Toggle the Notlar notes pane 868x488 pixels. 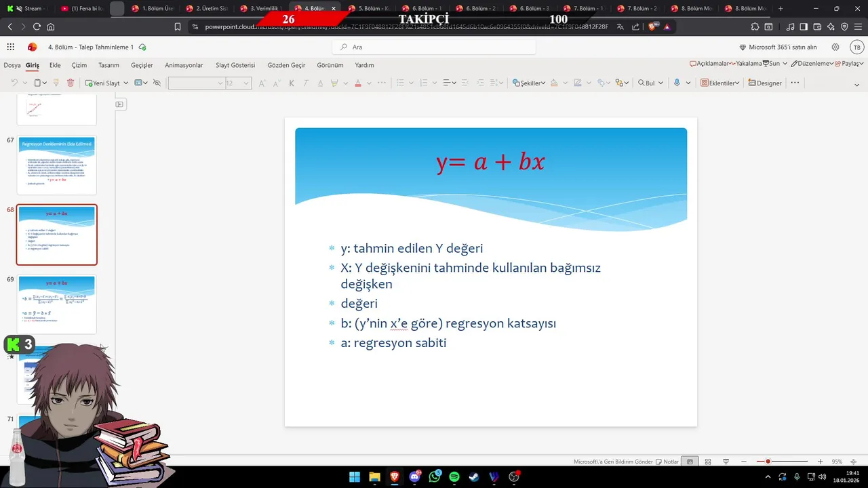coord(667,462)
